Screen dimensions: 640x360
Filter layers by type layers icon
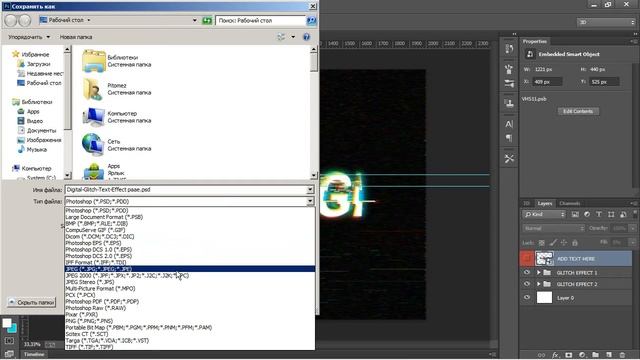(x=599, y=214)
